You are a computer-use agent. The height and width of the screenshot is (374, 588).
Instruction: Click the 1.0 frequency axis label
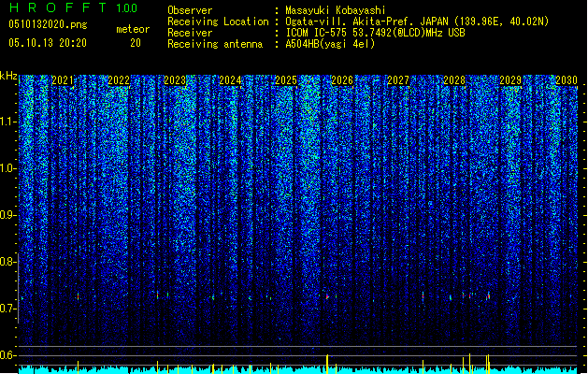[x=8, y=169]
